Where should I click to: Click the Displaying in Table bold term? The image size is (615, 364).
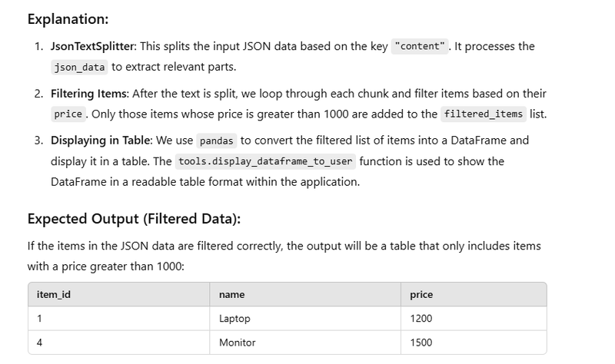tap(101, 141)
